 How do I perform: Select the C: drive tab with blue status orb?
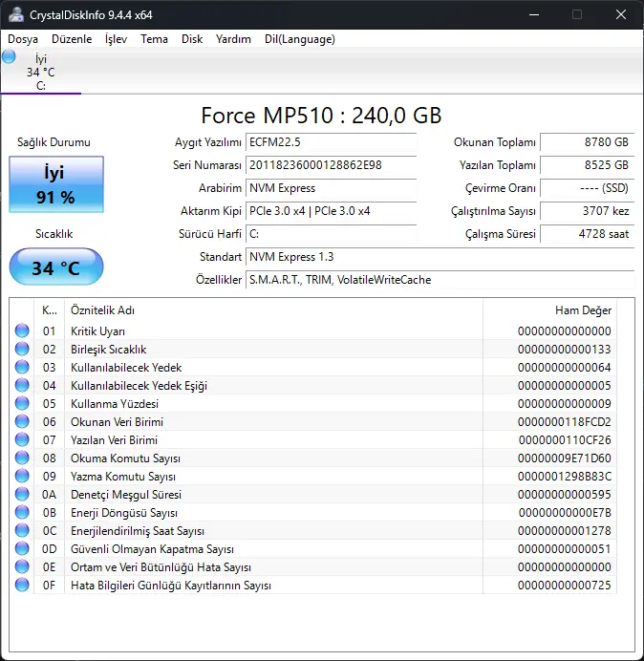click(40, 72)
